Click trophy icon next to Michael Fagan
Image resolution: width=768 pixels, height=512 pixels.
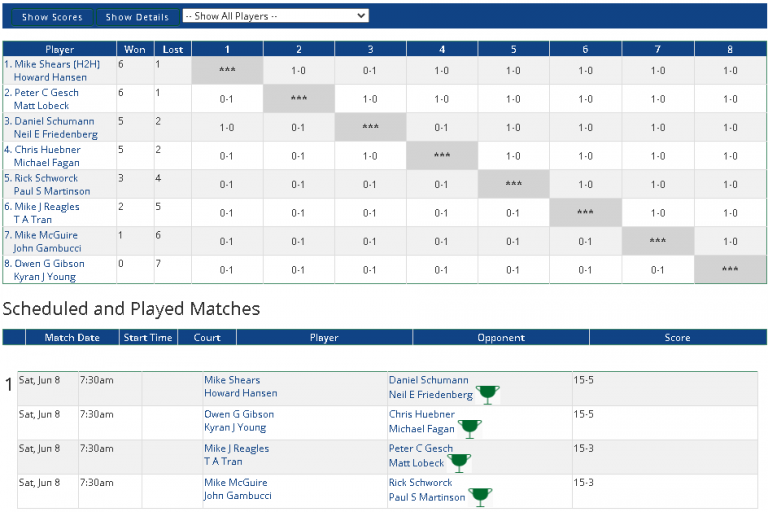(469, 429)
